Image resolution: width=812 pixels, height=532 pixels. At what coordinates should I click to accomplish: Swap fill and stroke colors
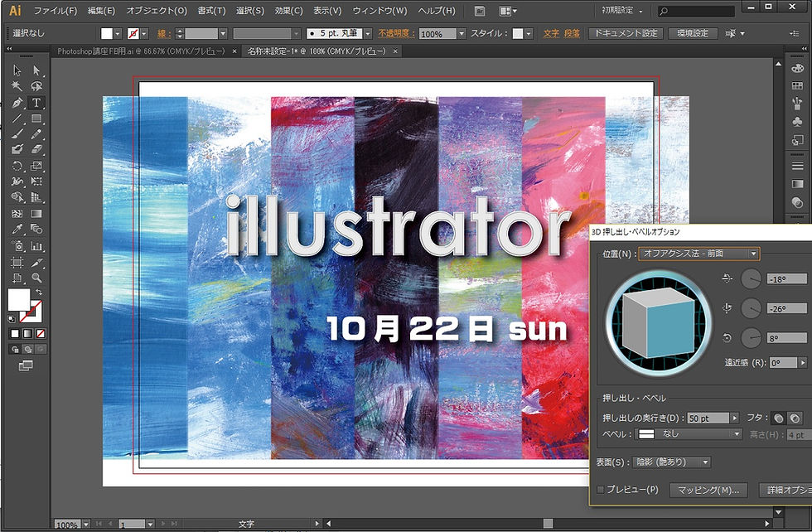coord(39,293)
